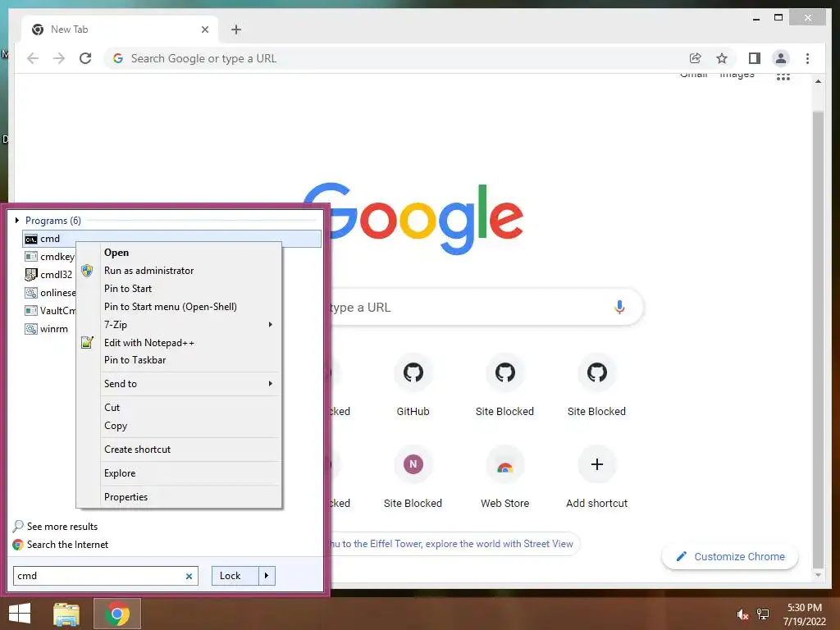Choose Copy in the context menu
Image resolution: width=840 pixels, height=630 pixels.
click(189, 426)
